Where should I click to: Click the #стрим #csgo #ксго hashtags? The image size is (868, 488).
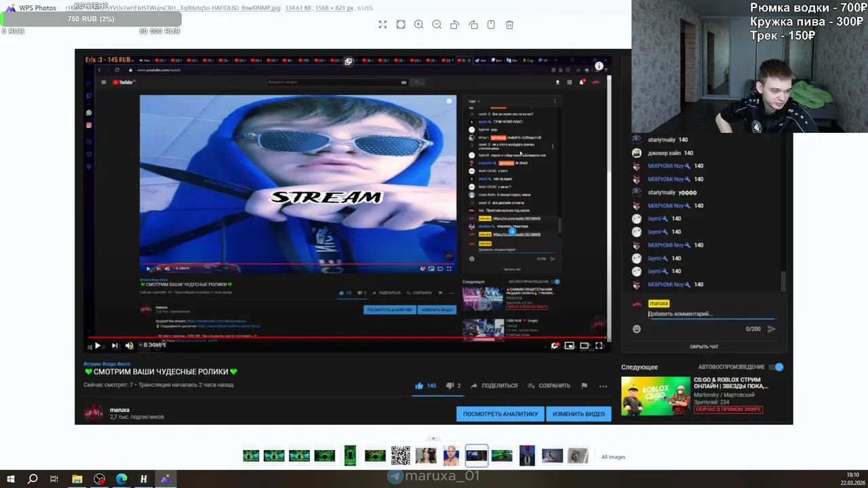(x=107, y=364)
